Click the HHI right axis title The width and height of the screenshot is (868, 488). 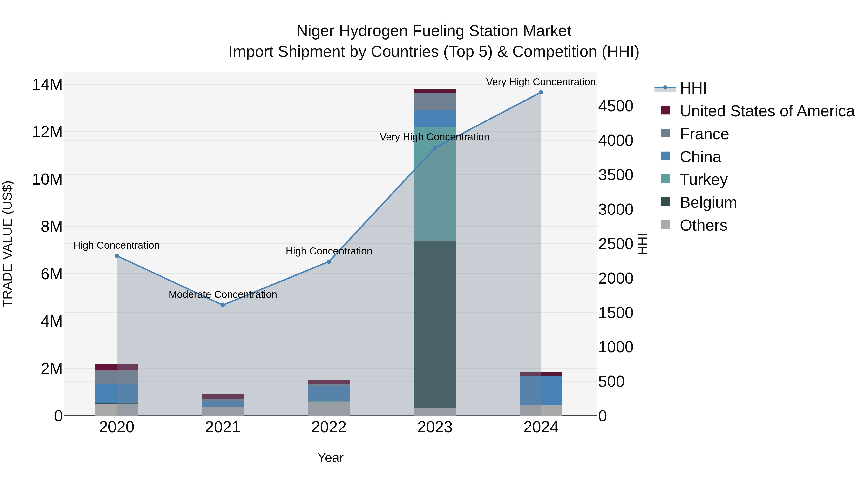(x=643, y=244)
